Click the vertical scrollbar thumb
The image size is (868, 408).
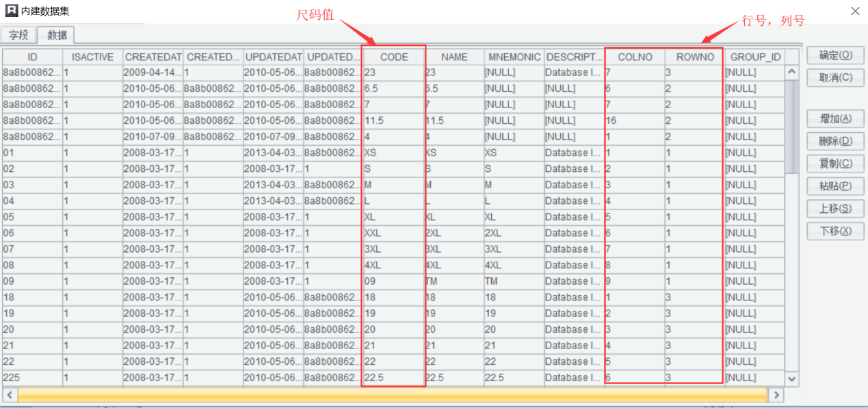tap(792, 126)
